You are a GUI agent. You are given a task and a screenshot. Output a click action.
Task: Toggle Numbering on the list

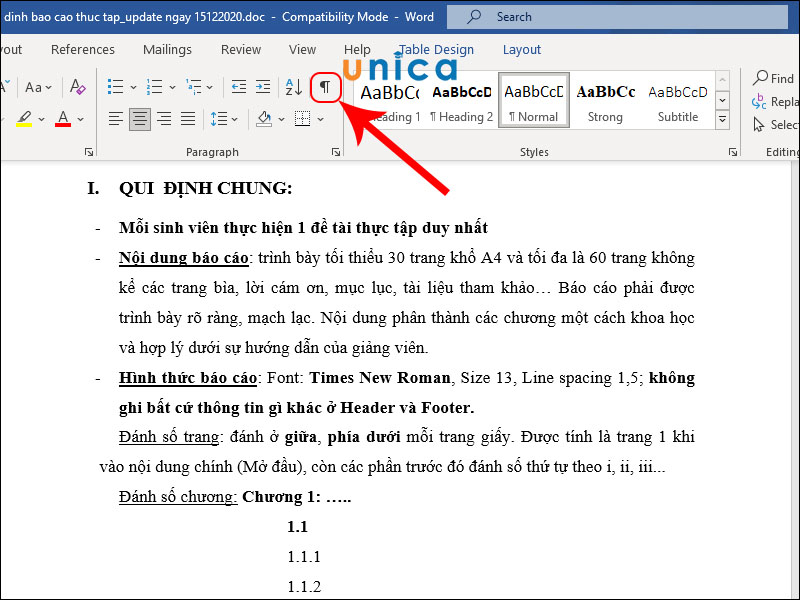tap(155, 86)
